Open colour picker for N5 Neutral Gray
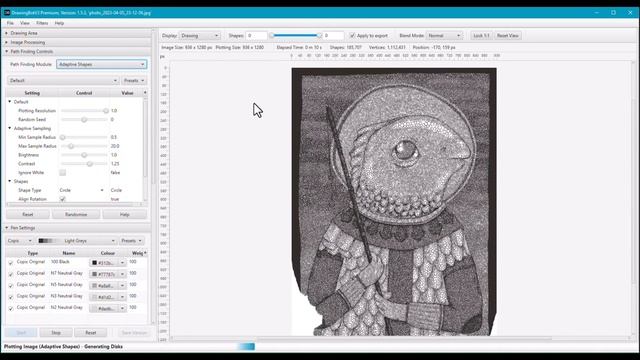Screen dimensions: 640x360 click(108, 286)
